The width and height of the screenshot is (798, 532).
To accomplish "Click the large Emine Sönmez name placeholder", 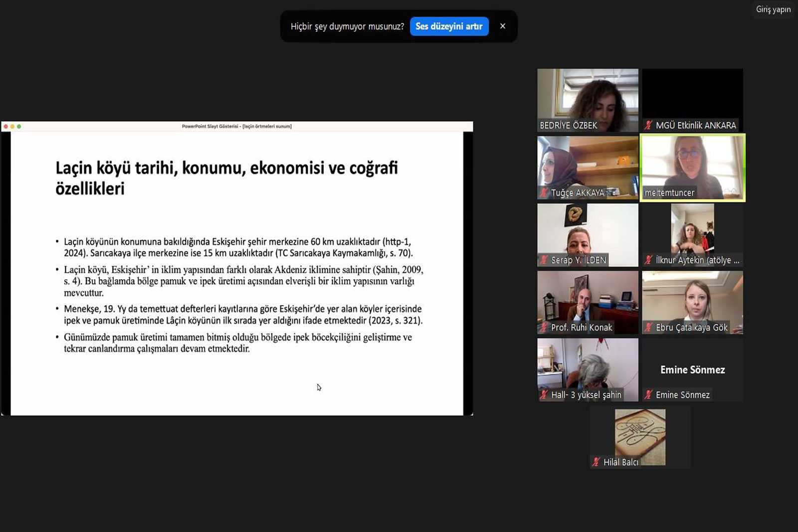I will 692,369.
